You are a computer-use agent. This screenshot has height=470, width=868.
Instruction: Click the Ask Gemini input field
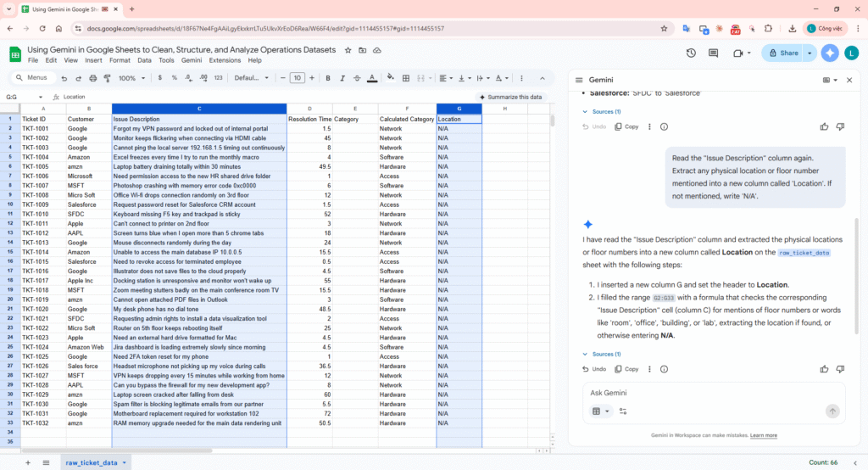704,393
